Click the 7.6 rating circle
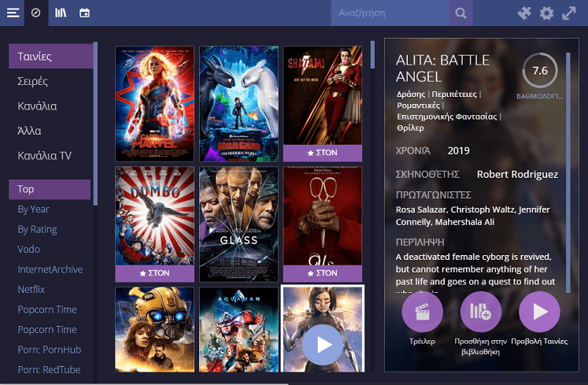Viewport: 588px width, 385px height. (x=540, y=71)
